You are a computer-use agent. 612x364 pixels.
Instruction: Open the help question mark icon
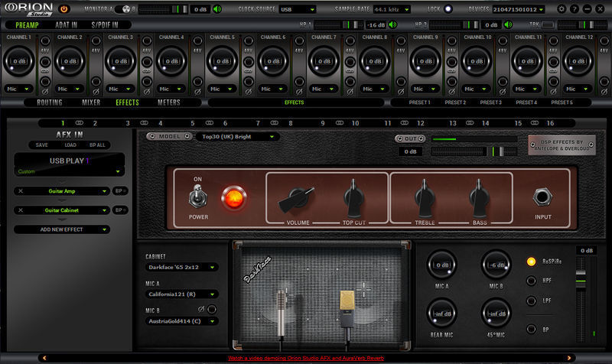pyautogui.click(x=575, y=8)
